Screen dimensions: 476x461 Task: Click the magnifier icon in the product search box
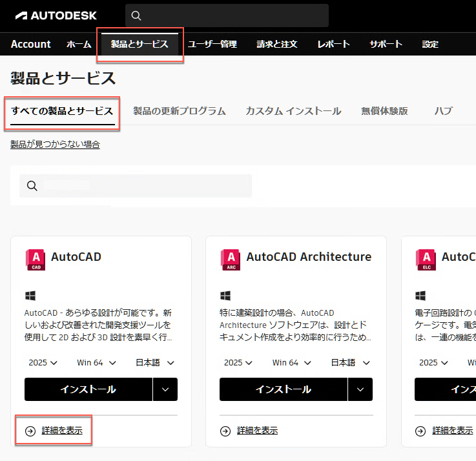point(32,185)
